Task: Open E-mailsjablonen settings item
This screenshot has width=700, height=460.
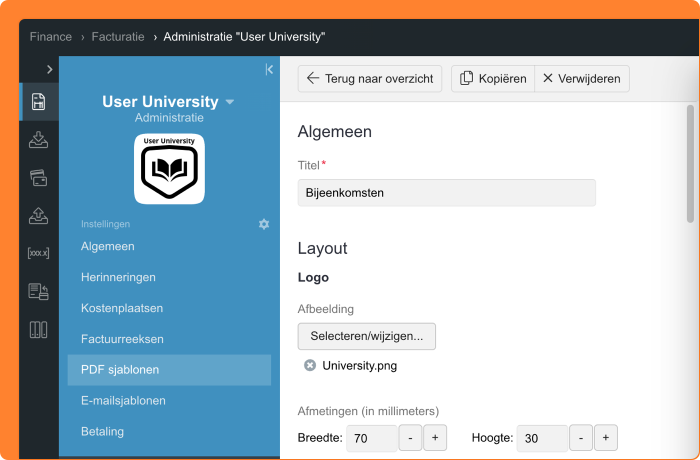Action: click(123, 401)
